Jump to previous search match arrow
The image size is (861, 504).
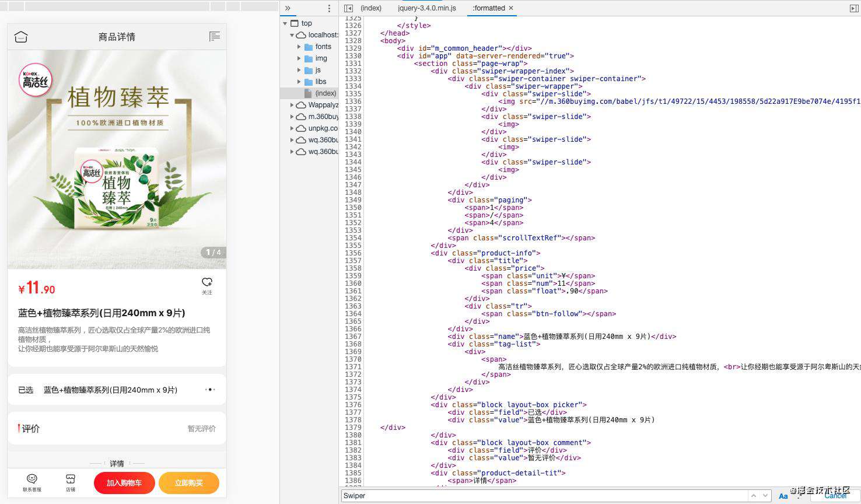[x=753, y=496]
